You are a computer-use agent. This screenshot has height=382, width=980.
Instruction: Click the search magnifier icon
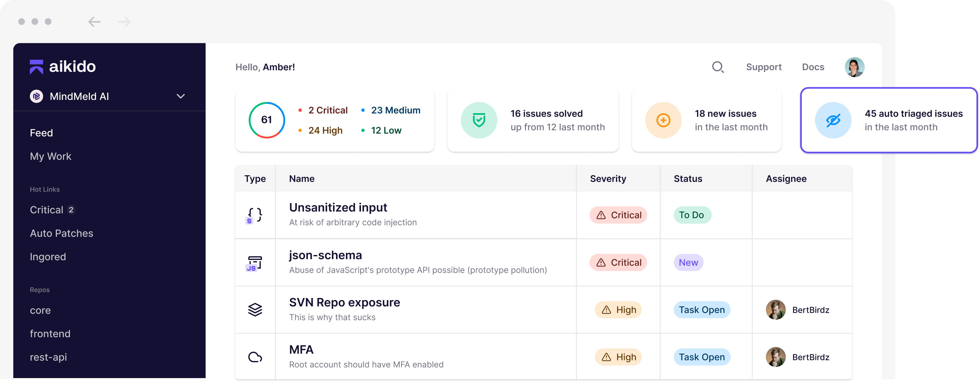[x=717, y=67]
